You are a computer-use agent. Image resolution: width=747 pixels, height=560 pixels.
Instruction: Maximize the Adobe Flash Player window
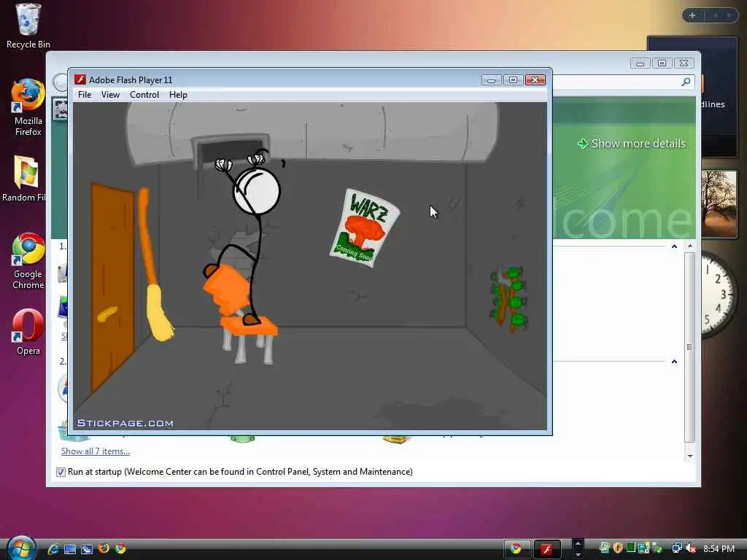pos(513,80)
